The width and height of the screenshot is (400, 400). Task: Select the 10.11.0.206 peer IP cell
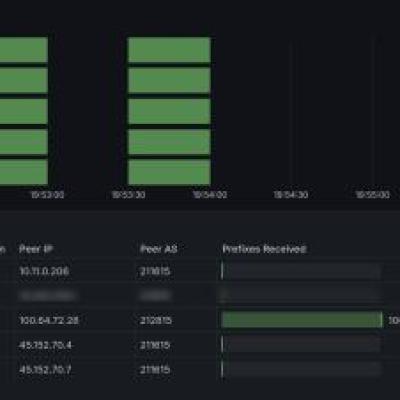44,271
